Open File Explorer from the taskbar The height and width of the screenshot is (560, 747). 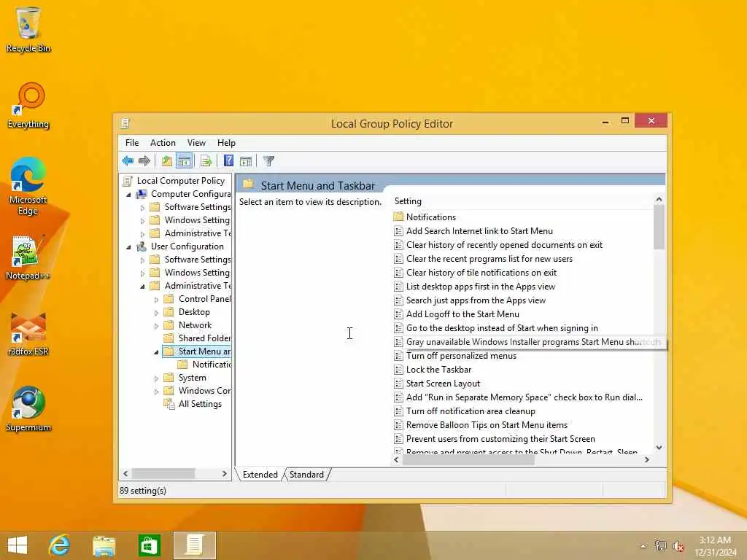point(104,545)
